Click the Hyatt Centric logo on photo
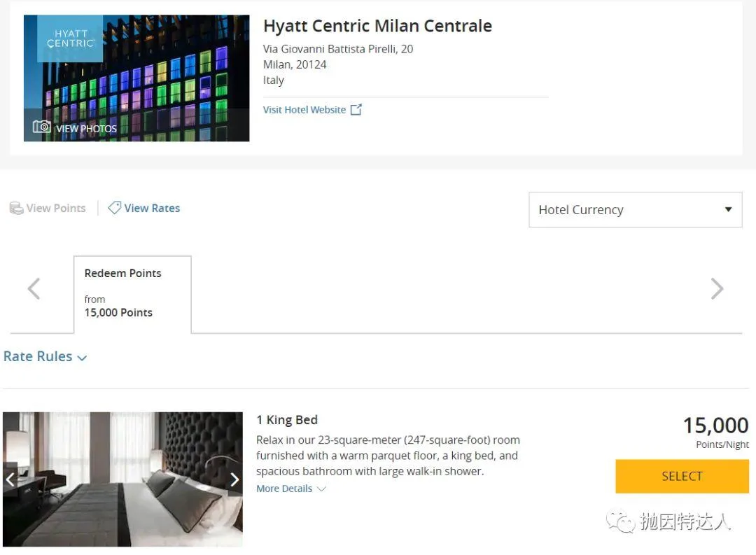 coord(70,38)
